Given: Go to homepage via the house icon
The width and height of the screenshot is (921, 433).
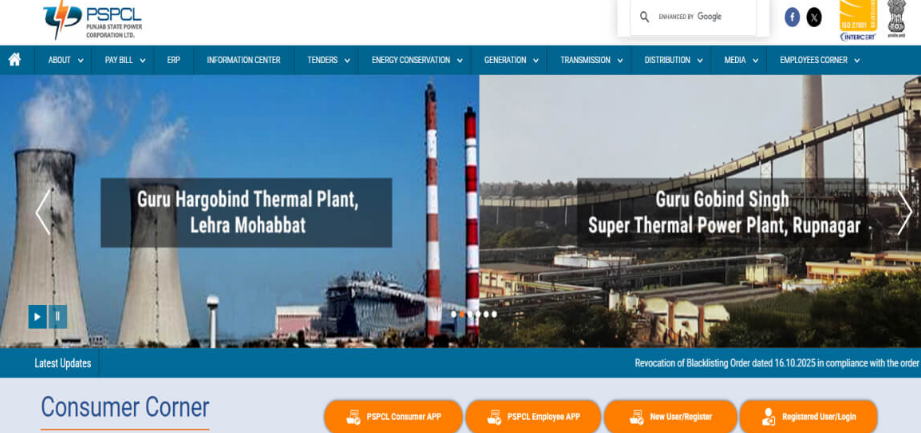Looking at the screenshot, I should pos(15,59).
